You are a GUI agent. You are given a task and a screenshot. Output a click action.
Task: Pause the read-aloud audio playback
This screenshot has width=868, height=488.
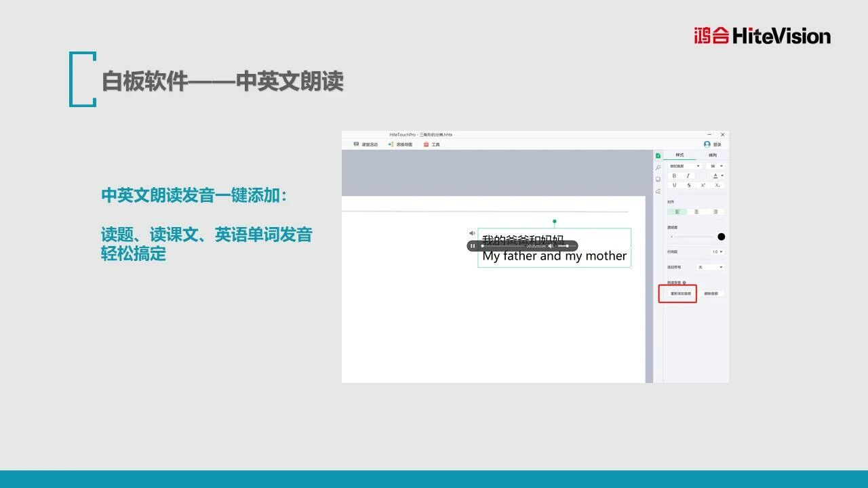point(473,246)
